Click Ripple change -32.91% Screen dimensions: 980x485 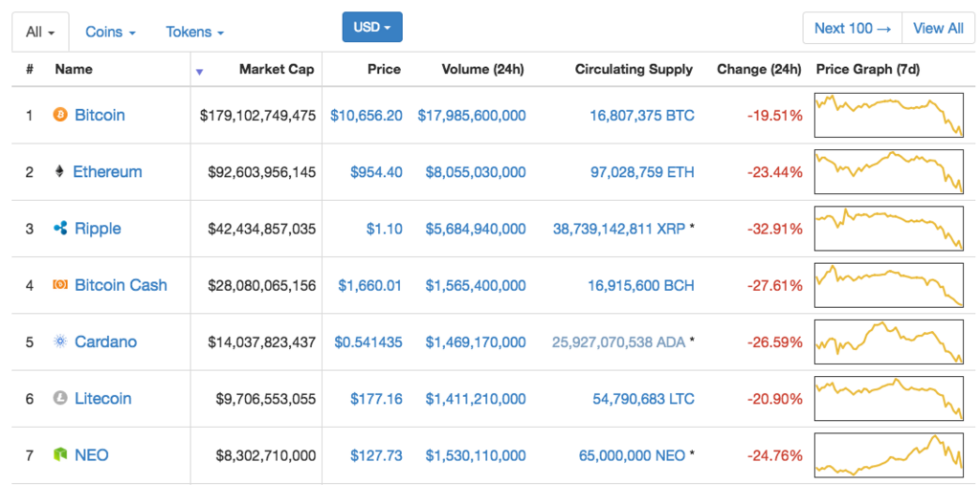pyautogui.click(x=775, y=230)
